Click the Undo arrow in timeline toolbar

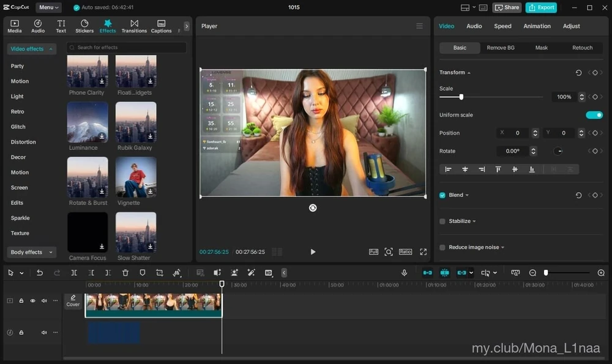tap(40, 273)
